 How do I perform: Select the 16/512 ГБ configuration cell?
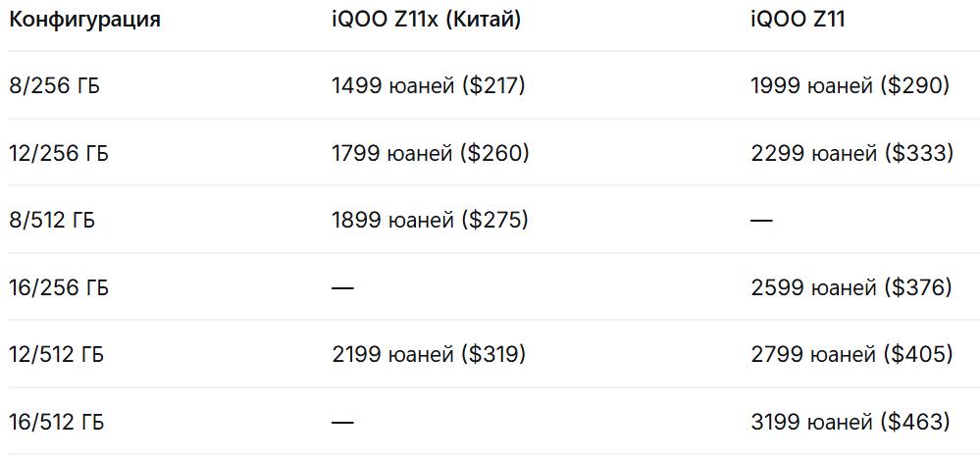pos(57,423)
